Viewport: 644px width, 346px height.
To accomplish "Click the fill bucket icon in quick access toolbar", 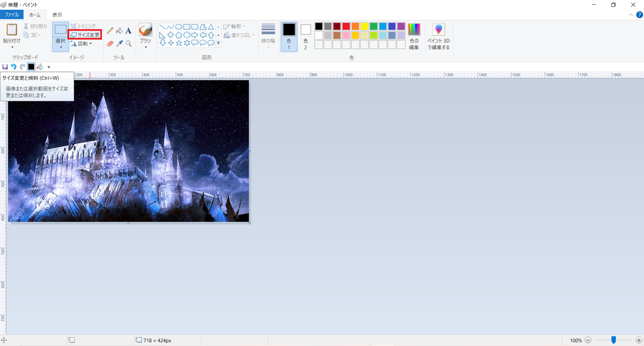I will pos(40,67).
